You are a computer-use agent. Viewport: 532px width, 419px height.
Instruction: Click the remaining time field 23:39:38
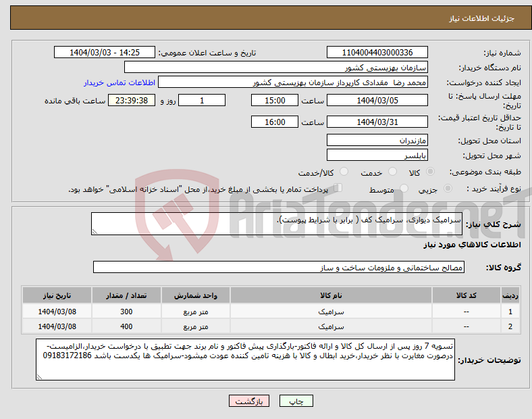coord(132,101)
